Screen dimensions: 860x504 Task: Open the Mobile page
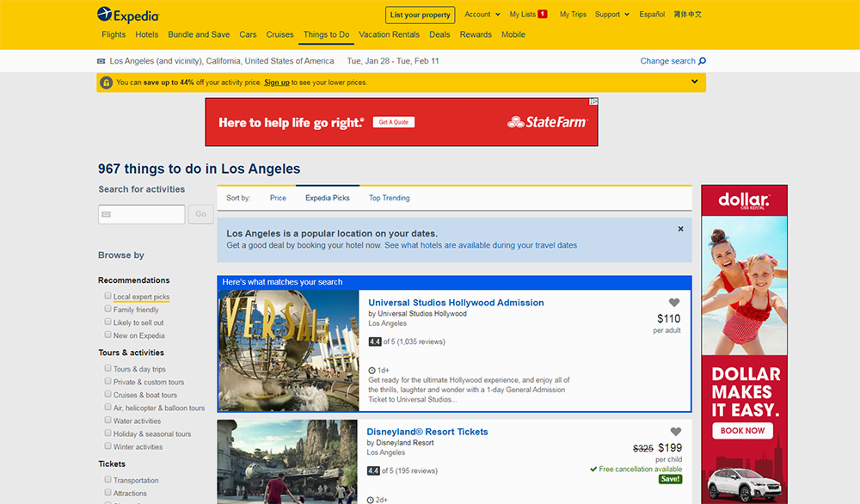(513, 34)
